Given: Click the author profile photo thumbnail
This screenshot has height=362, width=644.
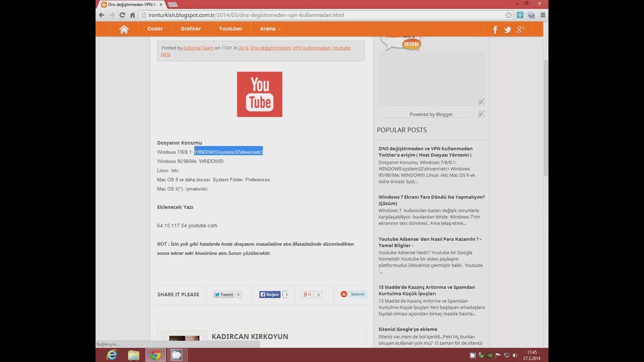Looking at the screenshot, I should pos(184,341).
